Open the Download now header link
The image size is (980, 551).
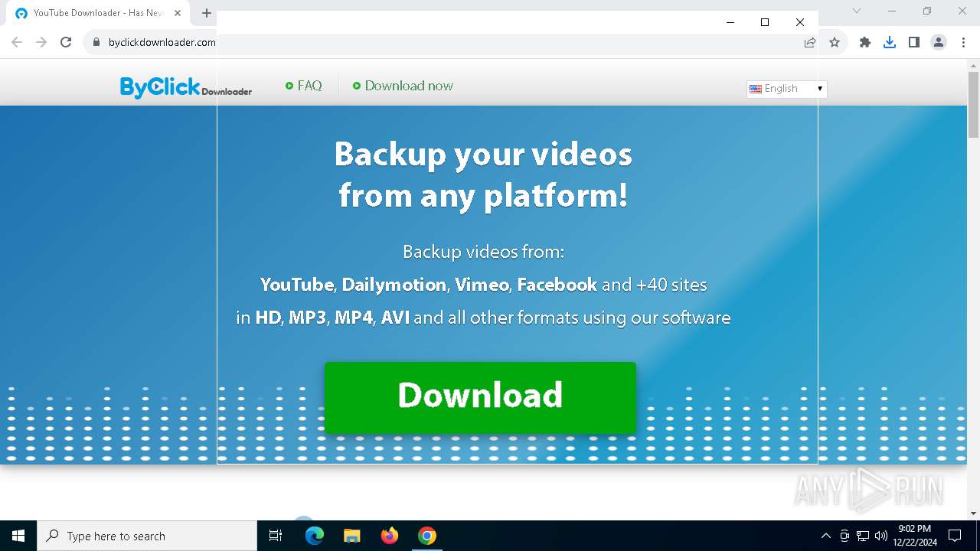point(403,86)
